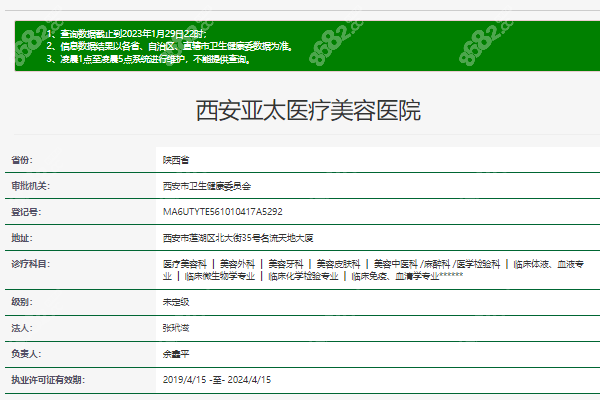Click the 法人 label

pyautogui.click(x=22, y=328)
